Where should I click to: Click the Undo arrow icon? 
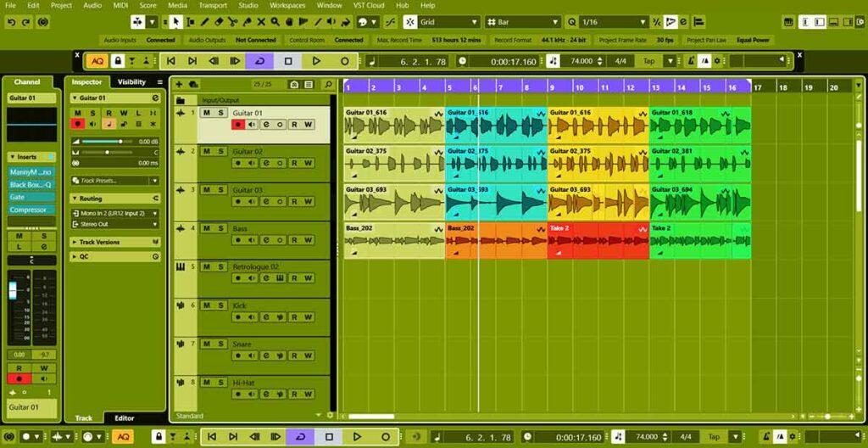[x=12, y=22]
